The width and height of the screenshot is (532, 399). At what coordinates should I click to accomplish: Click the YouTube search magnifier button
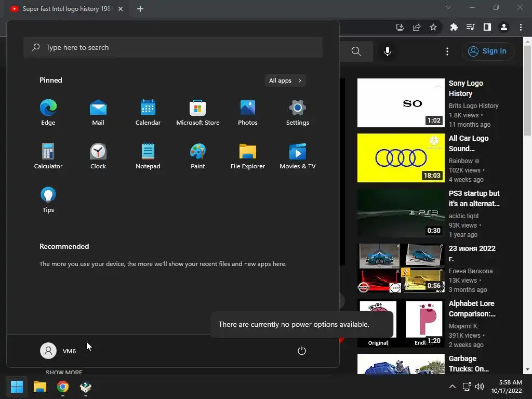[356, 51]
